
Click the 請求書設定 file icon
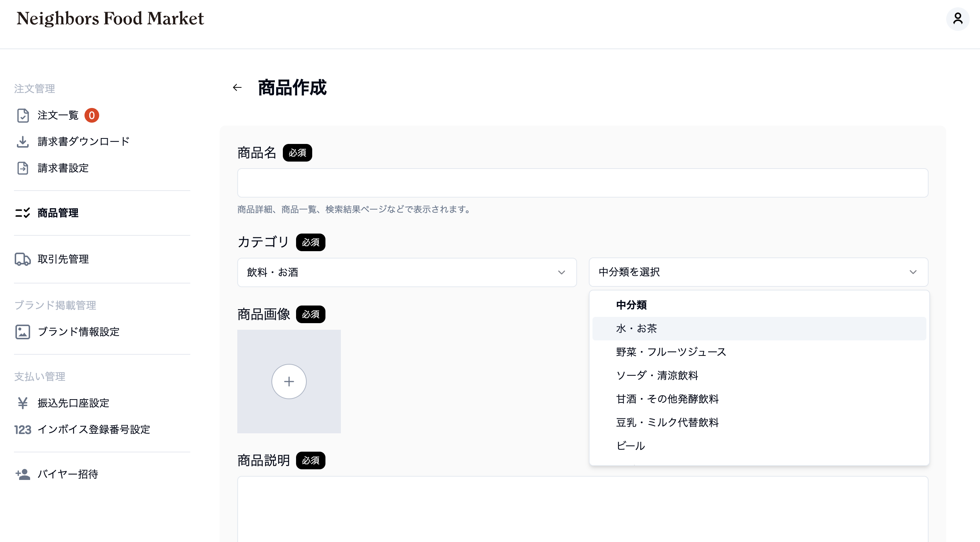(23, 168)
